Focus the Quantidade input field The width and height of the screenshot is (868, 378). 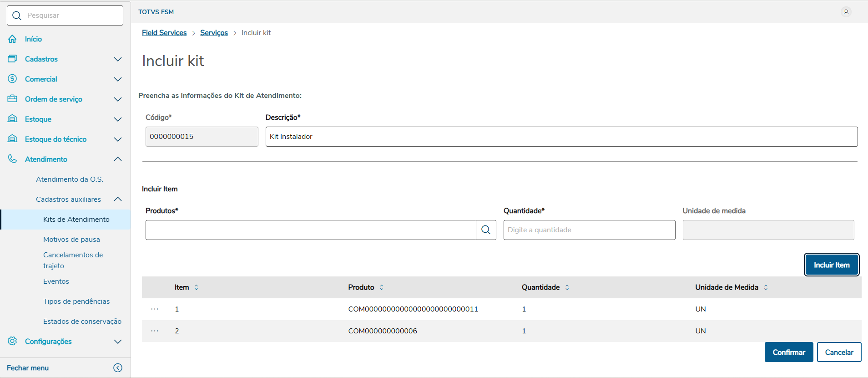point(589,230)
